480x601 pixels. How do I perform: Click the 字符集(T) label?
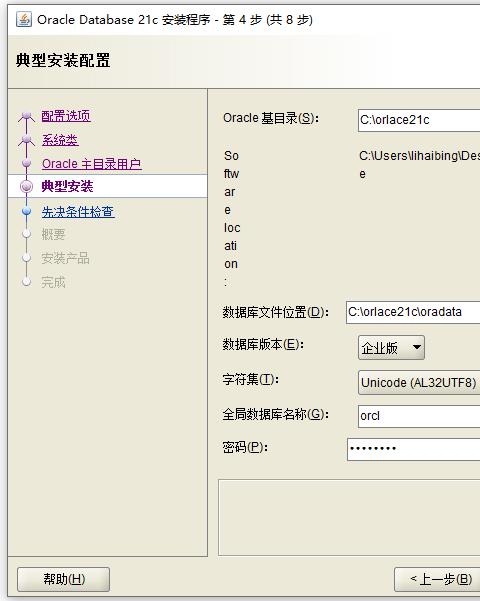point(251,379)
